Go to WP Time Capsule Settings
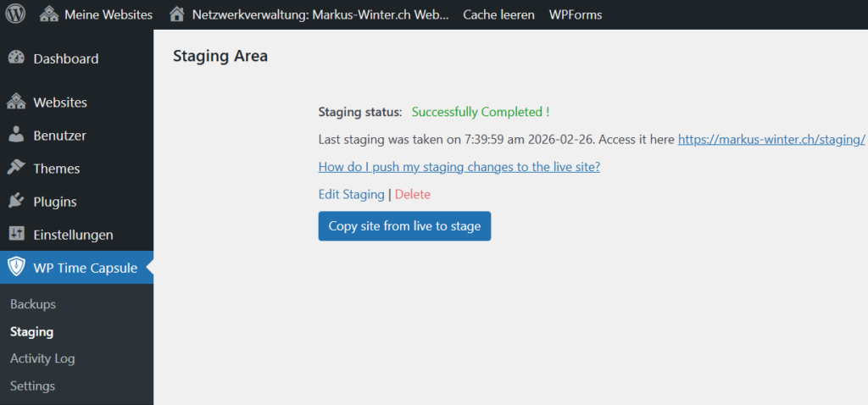Viewport: 868px width, 405px height. [x=32, y=386]
